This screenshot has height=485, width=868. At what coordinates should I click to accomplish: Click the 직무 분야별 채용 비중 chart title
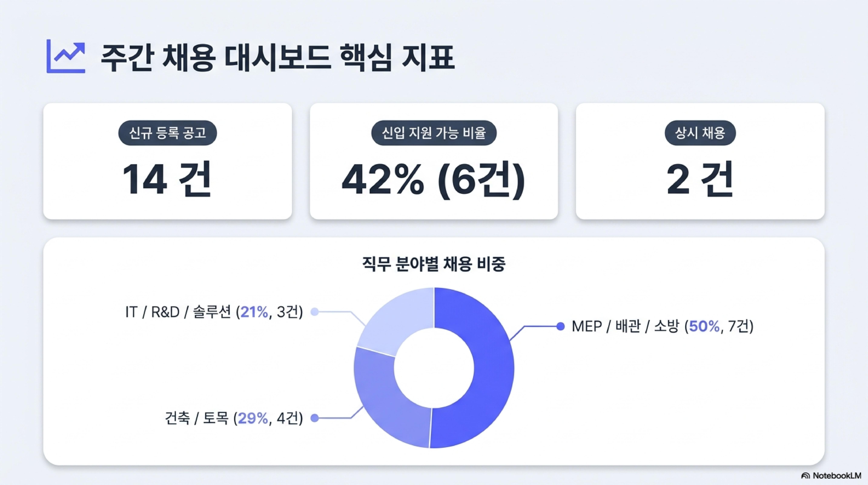tap(434, 264)
